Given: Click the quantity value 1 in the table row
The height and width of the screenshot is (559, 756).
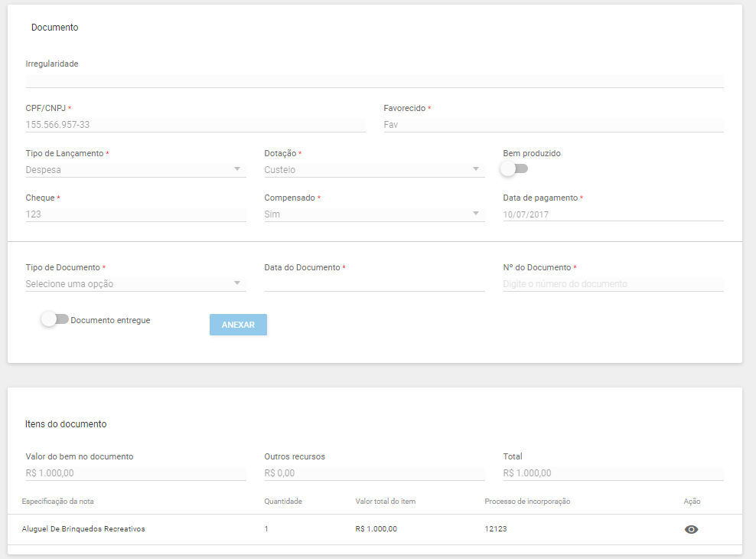Looking at the screenshot, I should (266, 529).
